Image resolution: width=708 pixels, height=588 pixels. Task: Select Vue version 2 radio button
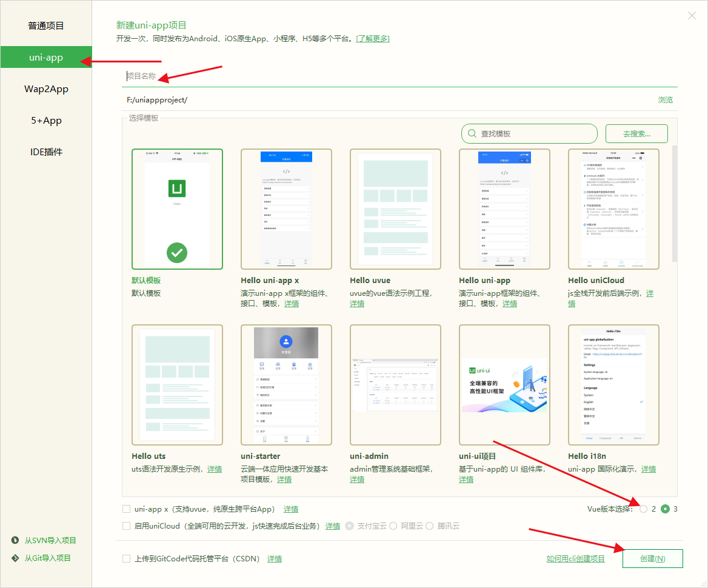pos(643,509)
